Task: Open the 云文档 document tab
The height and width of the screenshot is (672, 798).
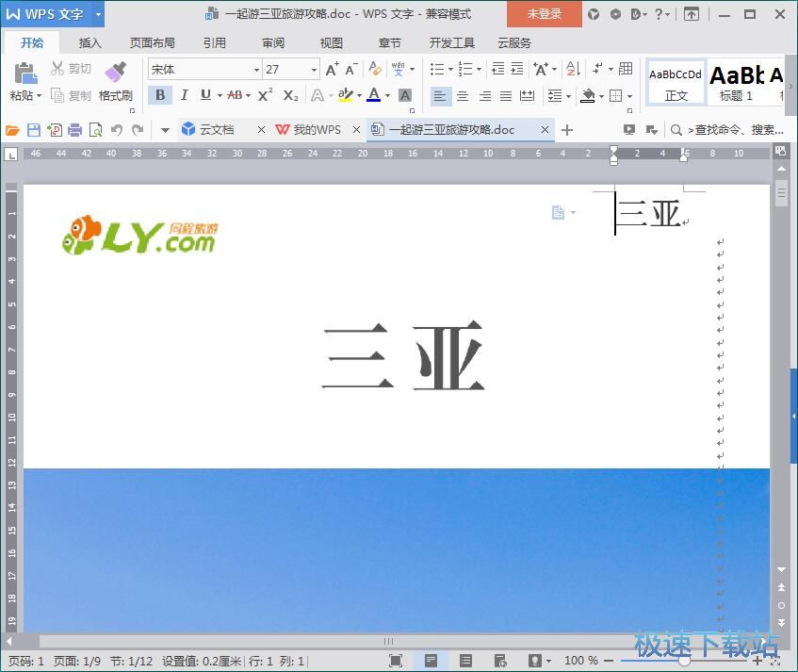Action: point(217,130)
